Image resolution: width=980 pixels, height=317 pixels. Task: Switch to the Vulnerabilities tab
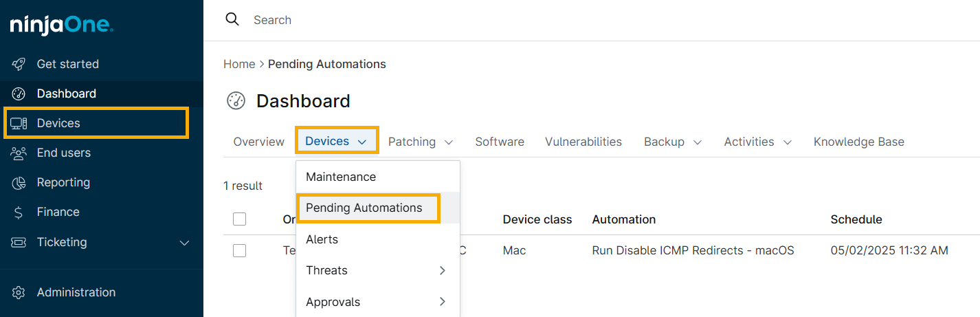tap(583, 142)
